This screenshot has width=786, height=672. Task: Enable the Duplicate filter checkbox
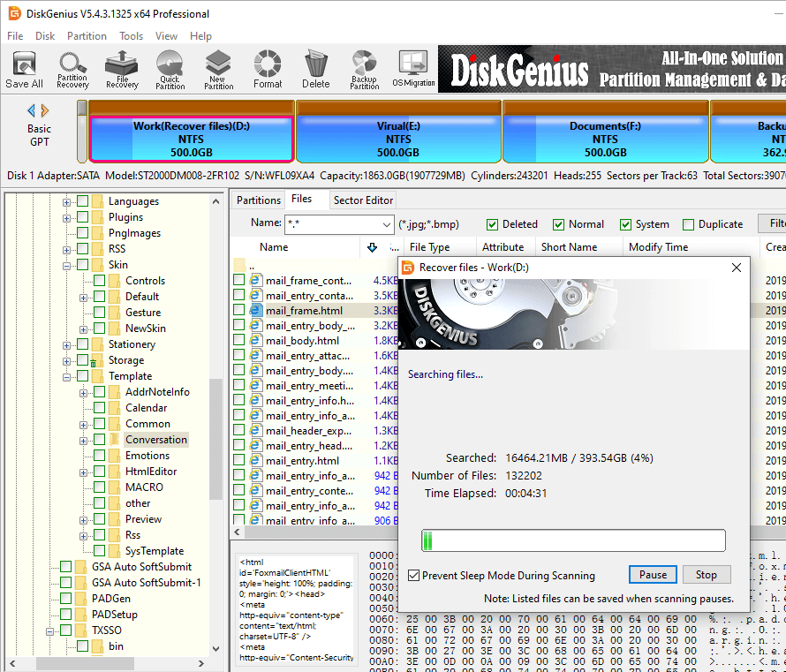point(689,224)
